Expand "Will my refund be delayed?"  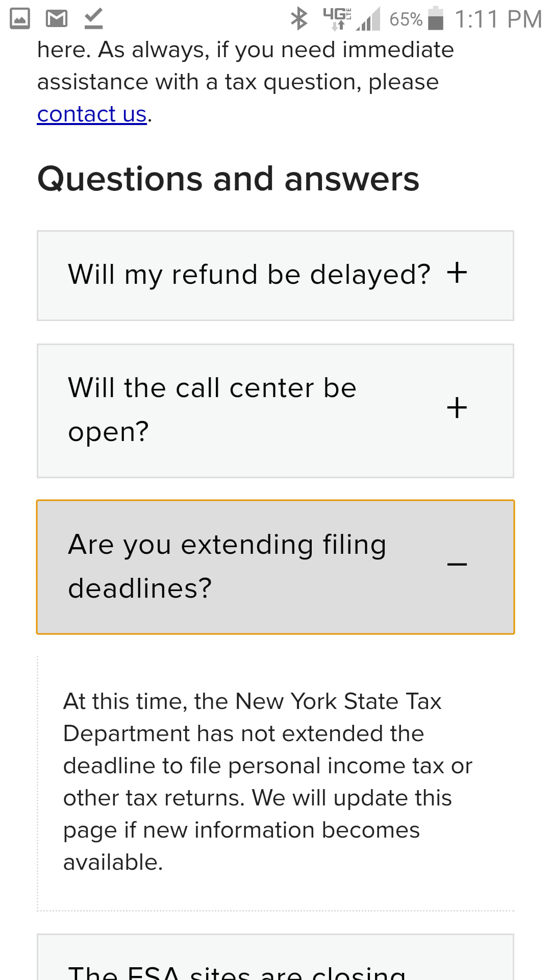[249, 275]
